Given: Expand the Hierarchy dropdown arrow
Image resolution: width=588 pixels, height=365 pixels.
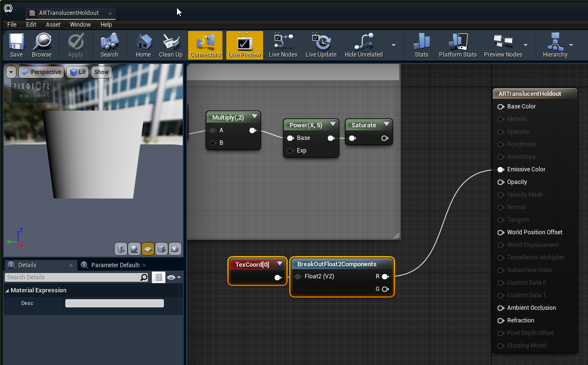Looking at the screenshot, I should point(571,45).
